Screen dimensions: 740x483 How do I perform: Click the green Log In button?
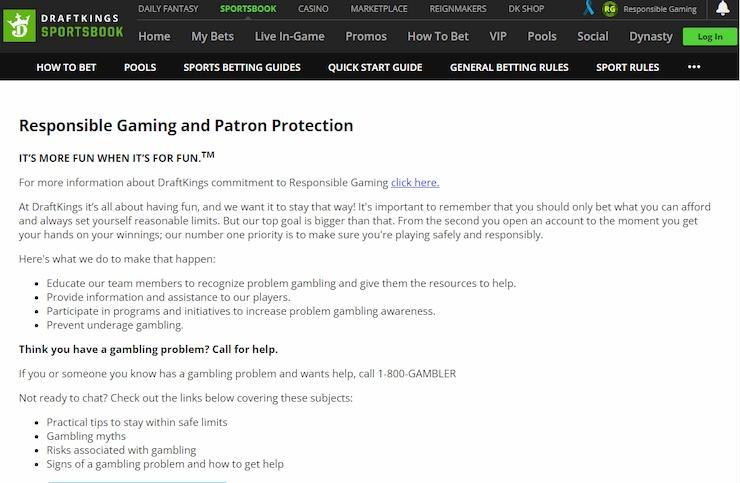coord(709,37)
